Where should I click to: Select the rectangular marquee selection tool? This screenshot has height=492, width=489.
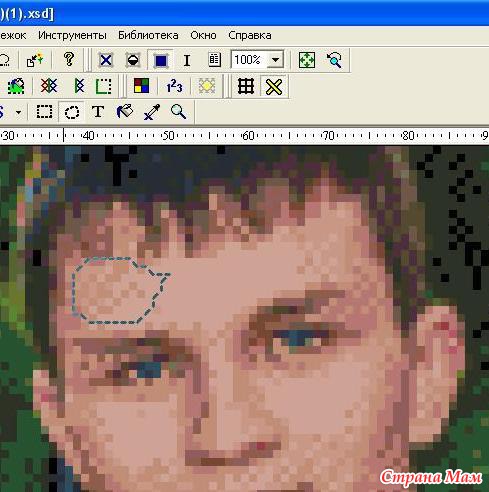point(44,112)
